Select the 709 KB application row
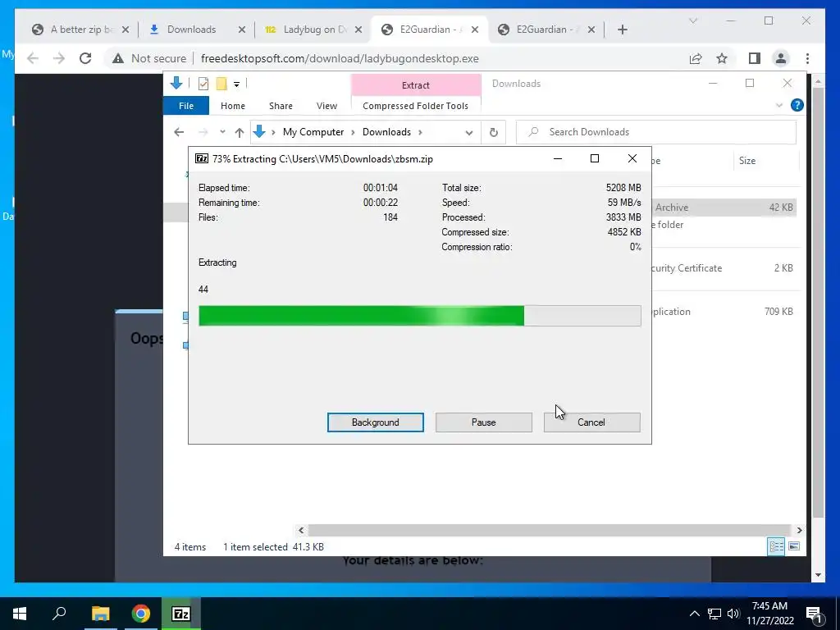The width and height of the screenshot is (840, 630). click(x=725, y=311)
